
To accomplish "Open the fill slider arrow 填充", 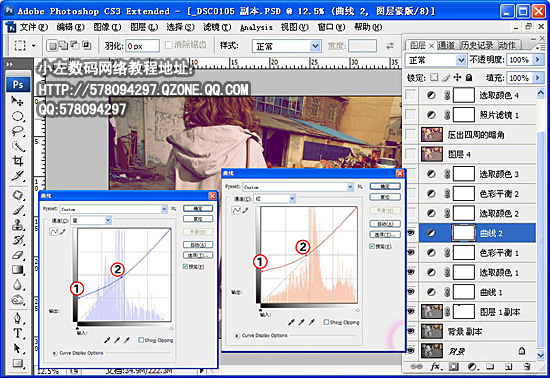I will pos(537,77).
